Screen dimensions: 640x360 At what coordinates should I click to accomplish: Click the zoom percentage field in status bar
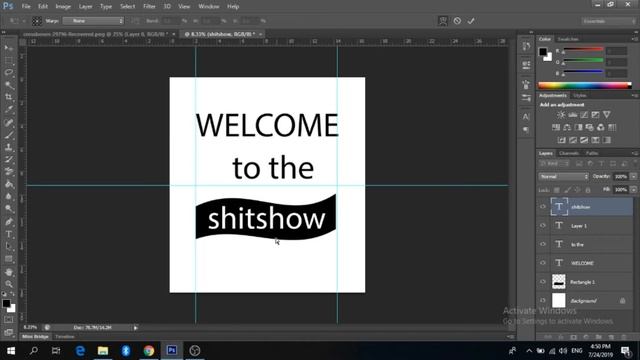pos(30,327)
